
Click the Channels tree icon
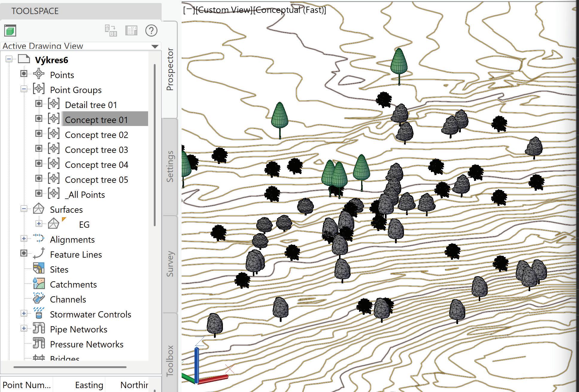(x=39, y=299)
